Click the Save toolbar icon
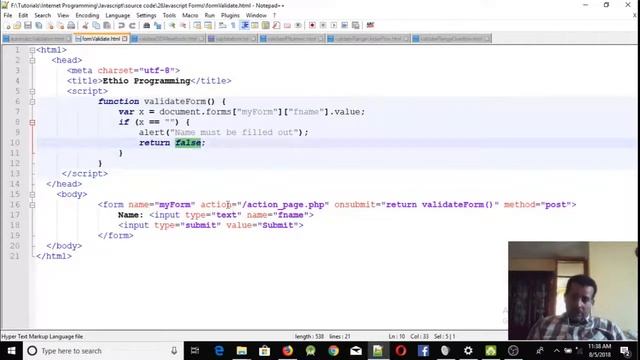 pos(27,25)
